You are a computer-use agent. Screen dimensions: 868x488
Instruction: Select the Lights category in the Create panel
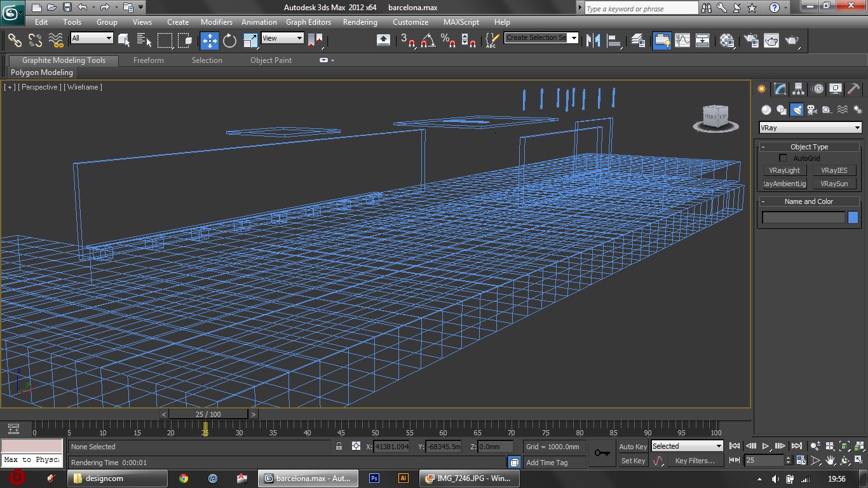click(x=797, y=109)
